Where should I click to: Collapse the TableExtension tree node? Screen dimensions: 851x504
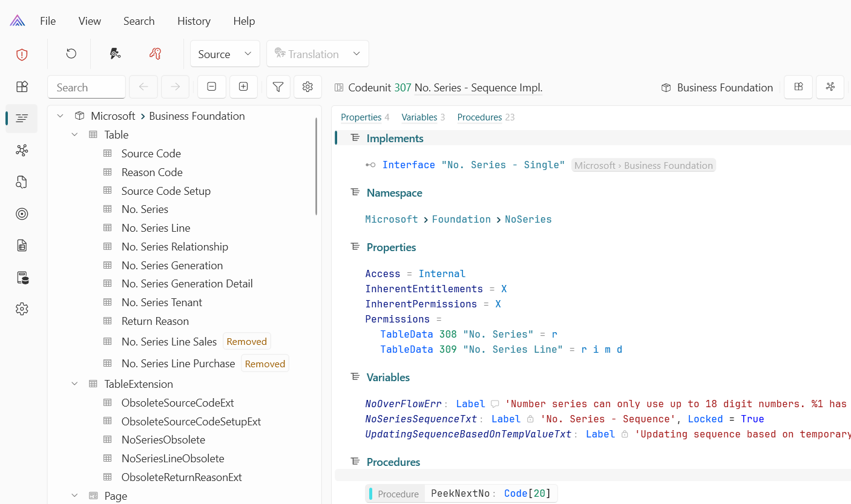click(75, 384)
